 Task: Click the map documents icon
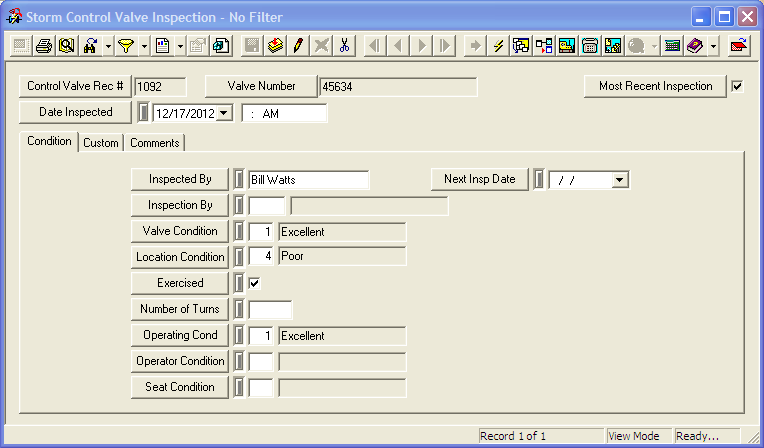(x=612, y=46)
